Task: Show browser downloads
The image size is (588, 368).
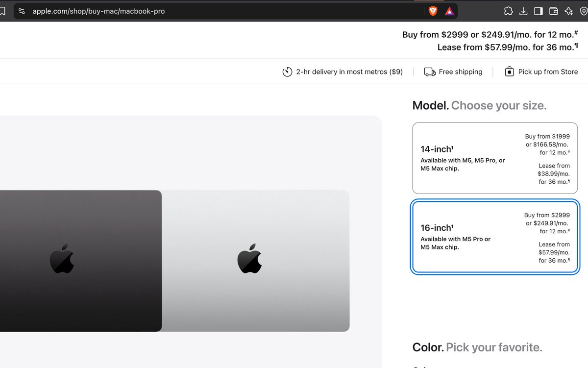Action: [523, 11]
